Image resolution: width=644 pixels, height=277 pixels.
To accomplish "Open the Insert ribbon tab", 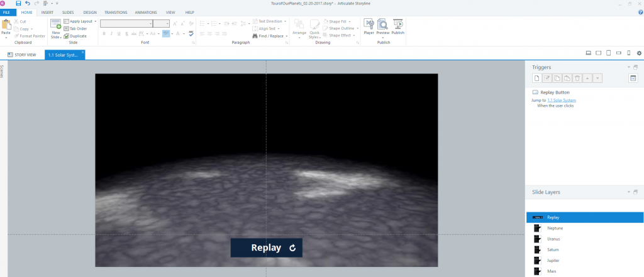I will coord(47,12).
